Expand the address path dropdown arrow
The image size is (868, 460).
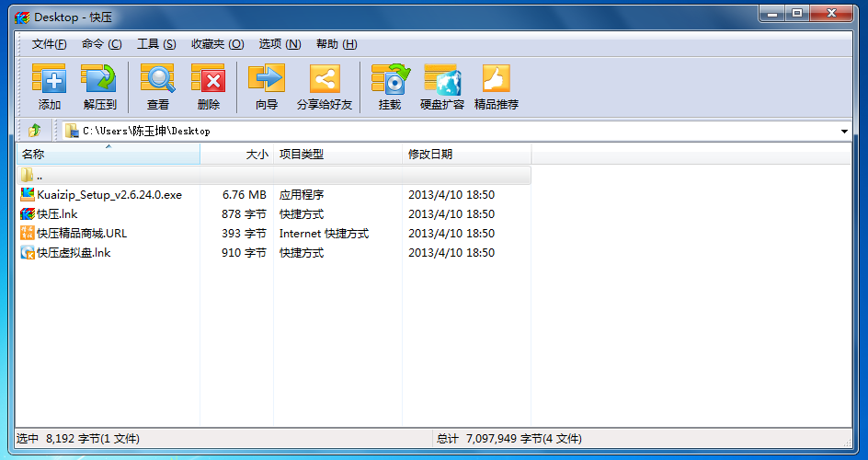844,132
